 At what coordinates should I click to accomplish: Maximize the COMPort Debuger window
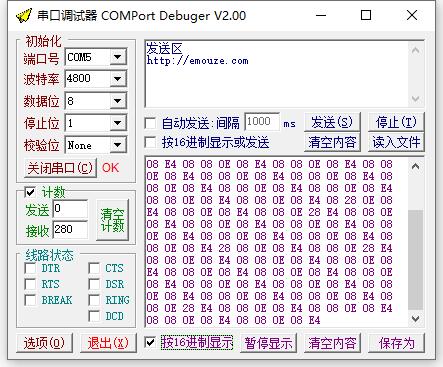click(366, 15)
